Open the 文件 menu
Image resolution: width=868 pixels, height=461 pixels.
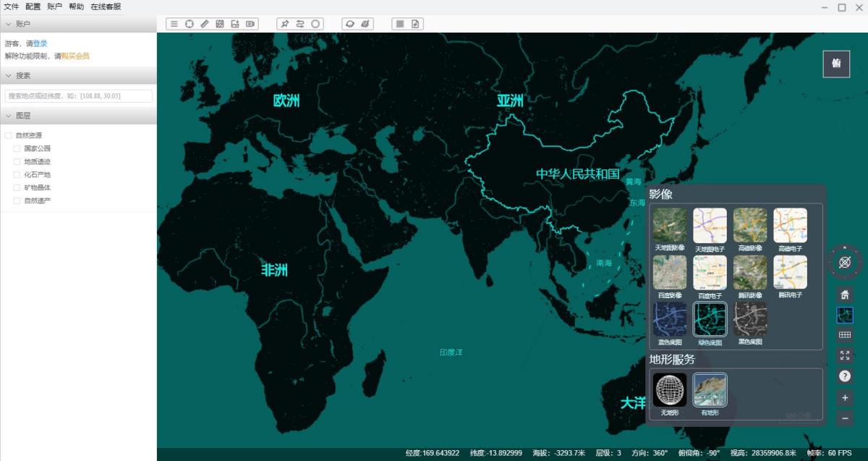pyautogui.click(x=12, y=7)
